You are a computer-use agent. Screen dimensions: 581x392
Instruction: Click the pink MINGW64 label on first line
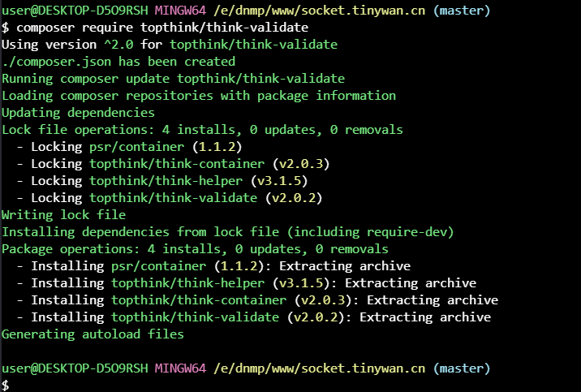[180, 11]
